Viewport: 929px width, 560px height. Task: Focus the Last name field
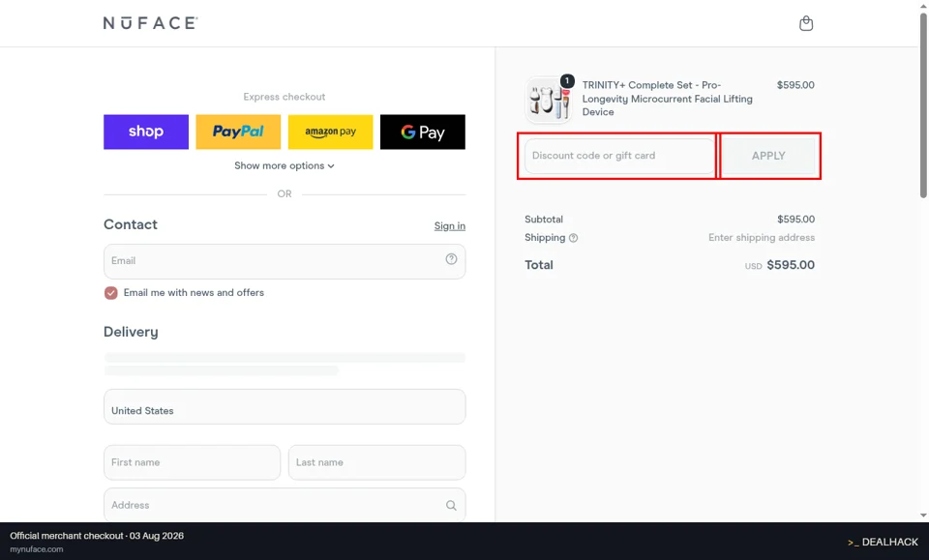376,462
